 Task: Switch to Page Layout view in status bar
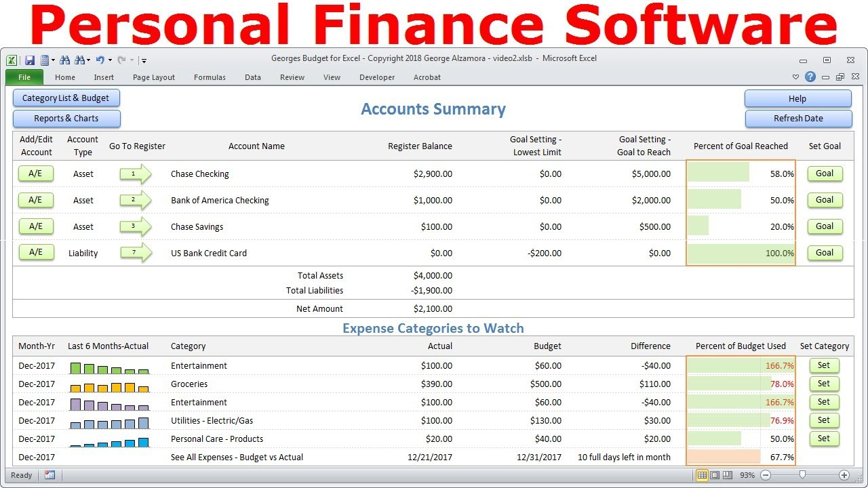pos(713,475)
